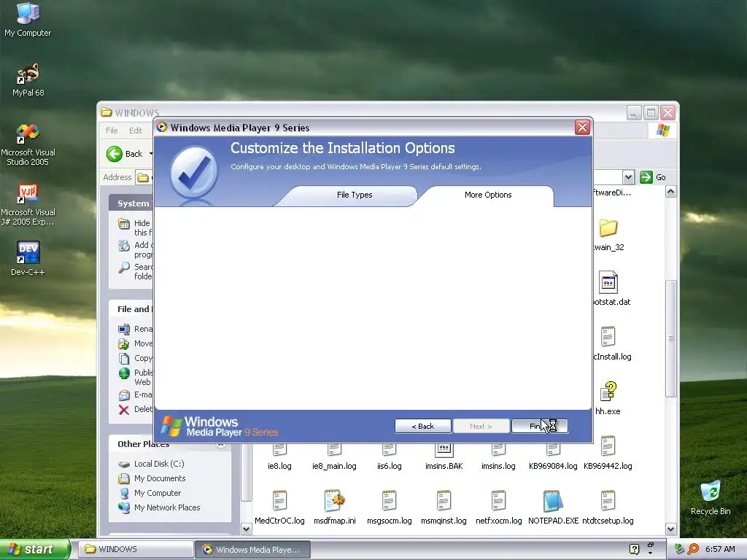Open the File menu in WINDOWS explorer
This screenshot has height=560, width=747.
(x=112, y=131)
